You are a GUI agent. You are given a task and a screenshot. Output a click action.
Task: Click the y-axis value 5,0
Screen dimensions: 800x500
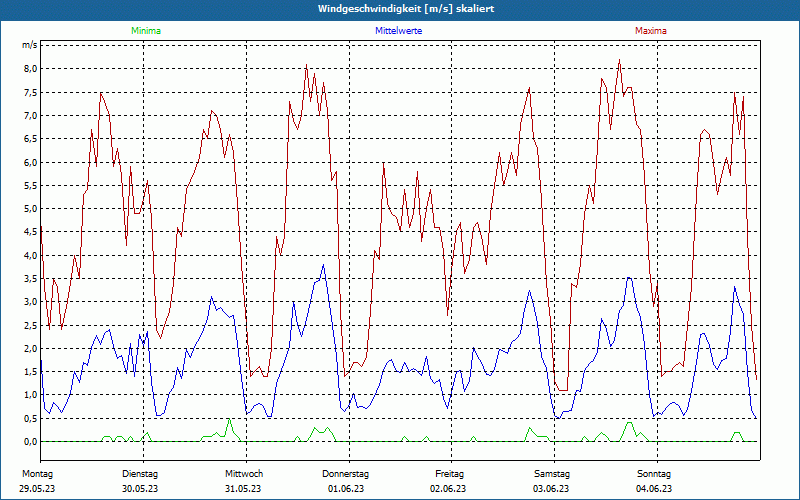(30, 209)
